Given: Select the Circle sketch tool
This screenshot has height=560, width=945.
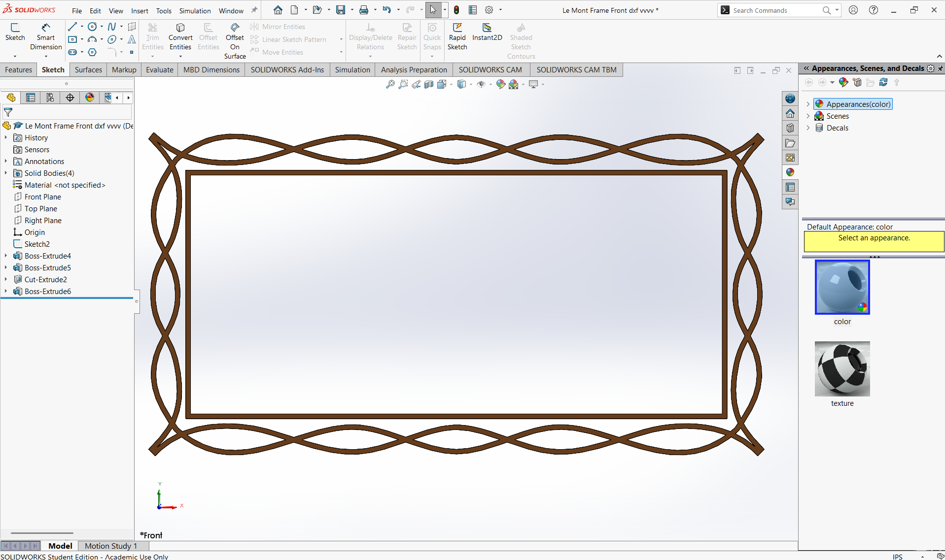Looking at the screenshot, I should 92,27.
